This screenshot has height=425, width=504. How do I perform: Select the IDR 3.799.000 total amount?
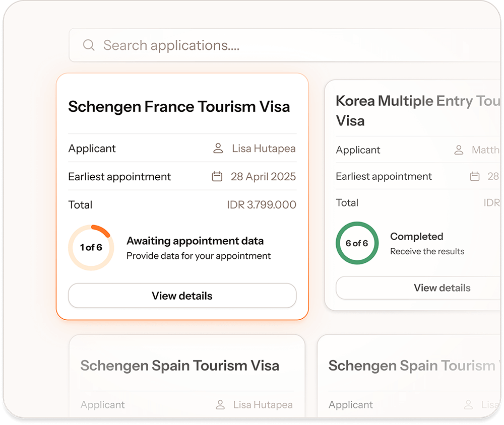[x=262, y=204]
